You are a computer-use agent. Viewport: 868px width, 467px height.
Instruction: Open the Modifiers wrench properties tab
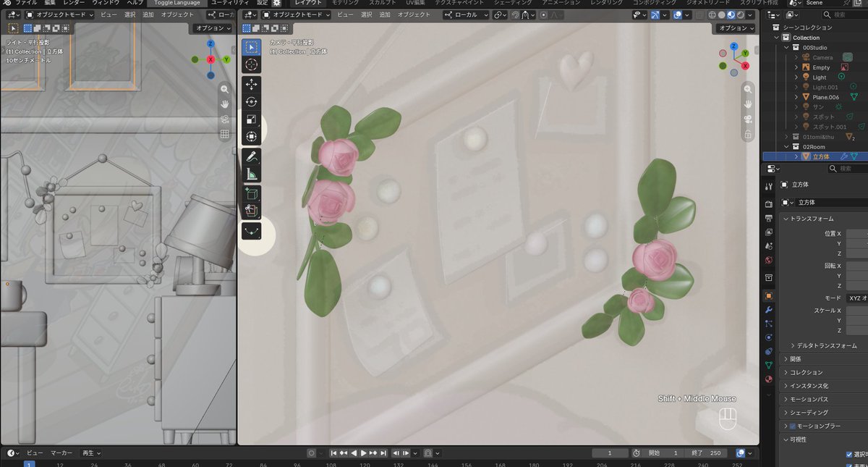(768, 309)
